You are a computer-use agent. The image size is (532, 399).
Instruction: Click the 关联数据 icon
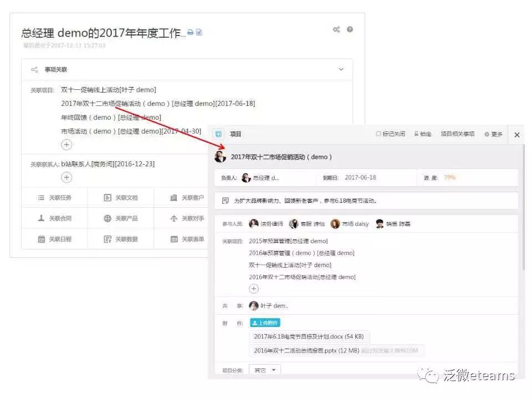pyautogui.click(x=106, y=239)
